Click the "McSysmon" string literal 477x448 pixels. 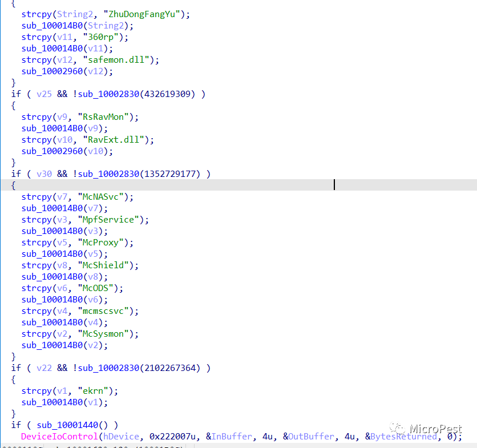coord(103,334)
